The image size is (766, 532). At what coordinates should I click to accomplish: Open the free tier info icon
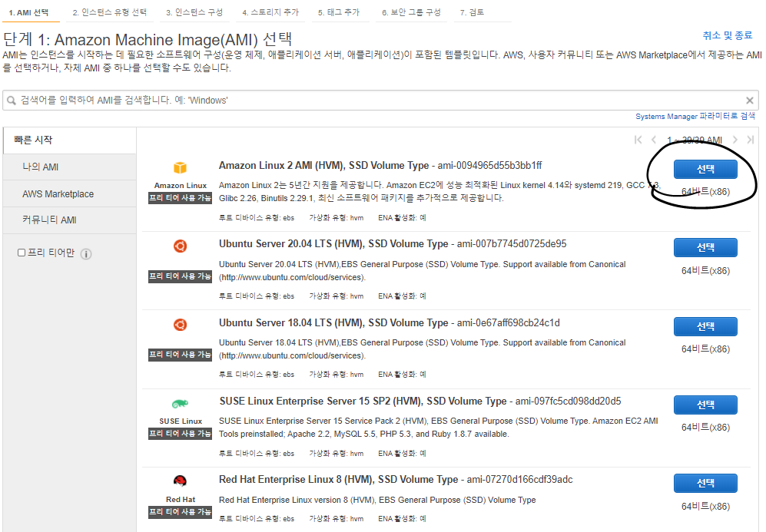click(x=86, y=254)
